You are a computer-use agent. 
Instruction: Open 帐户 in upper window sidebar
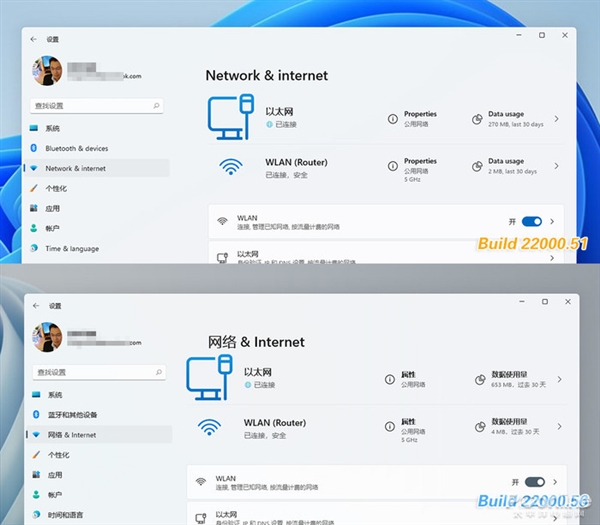[96, 228]
